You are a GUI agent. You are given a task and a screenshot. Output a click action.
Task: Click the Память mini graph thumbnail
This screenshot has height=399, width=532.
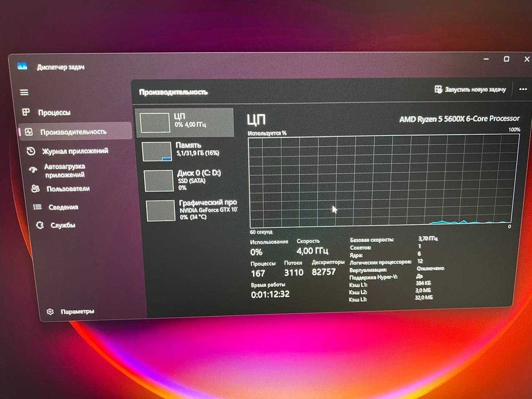[157, 152]
